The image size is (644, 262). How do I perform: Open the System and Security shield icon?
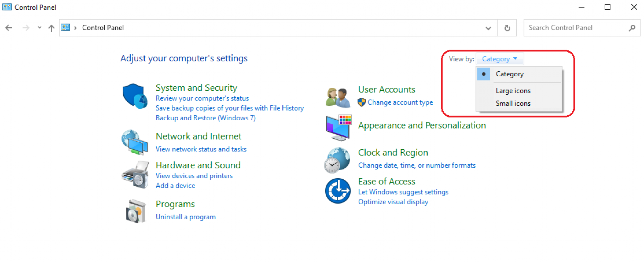click(x=135, y=96)
